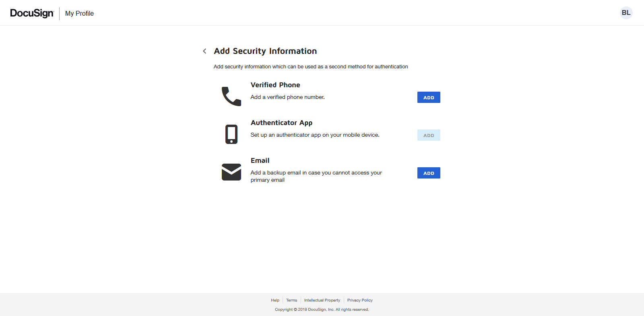
Task: Click the My Profile header label
Action: click(x=79, y=13)
